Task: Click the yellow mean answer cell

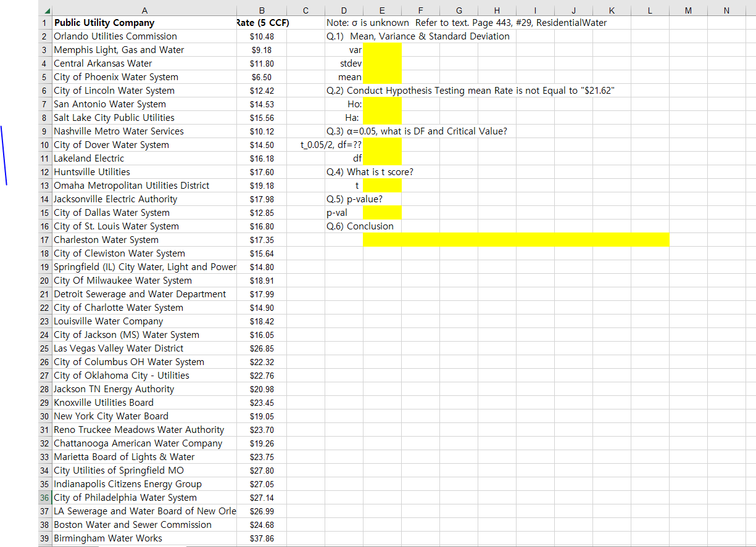Action: pos(382,76)
